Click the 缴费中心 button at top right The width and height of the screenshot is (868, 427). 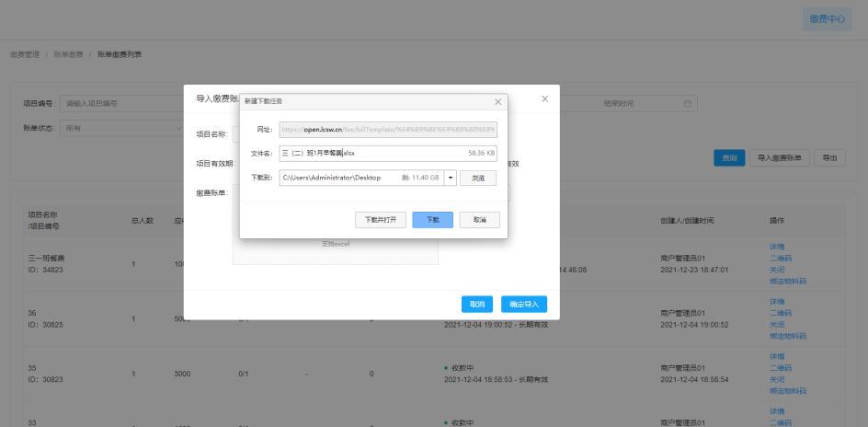827,18
